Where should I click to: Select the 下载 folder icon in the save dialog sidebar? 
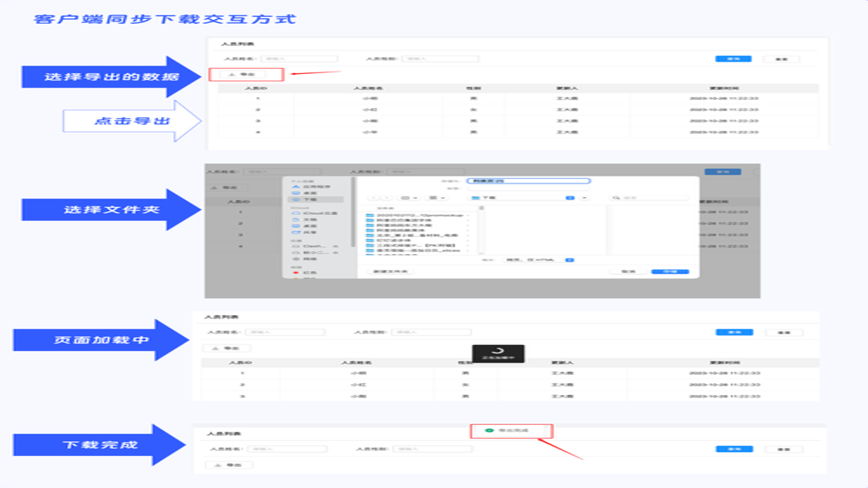(x=295, y=200)
